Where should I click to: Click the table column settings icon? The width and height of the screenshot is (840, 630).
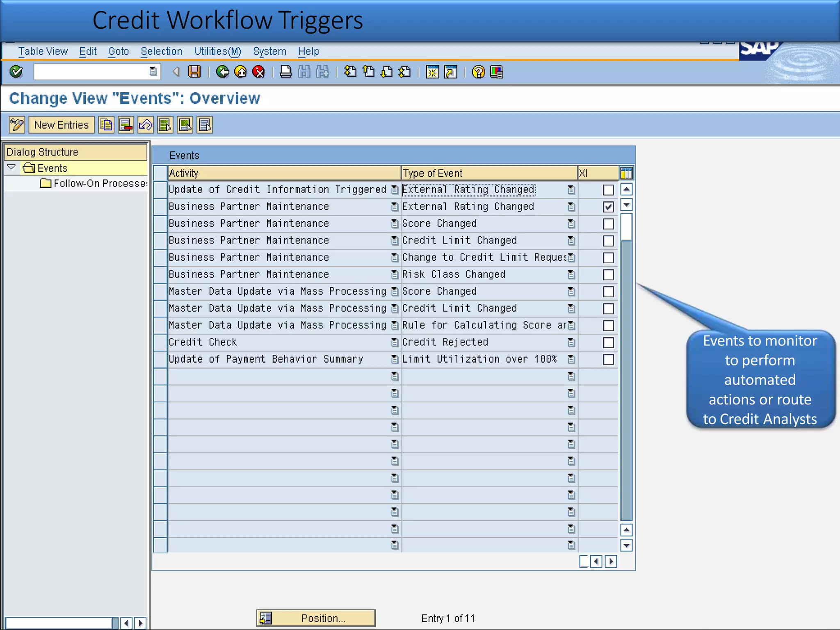pyautogui.click(x=626, y=173)
